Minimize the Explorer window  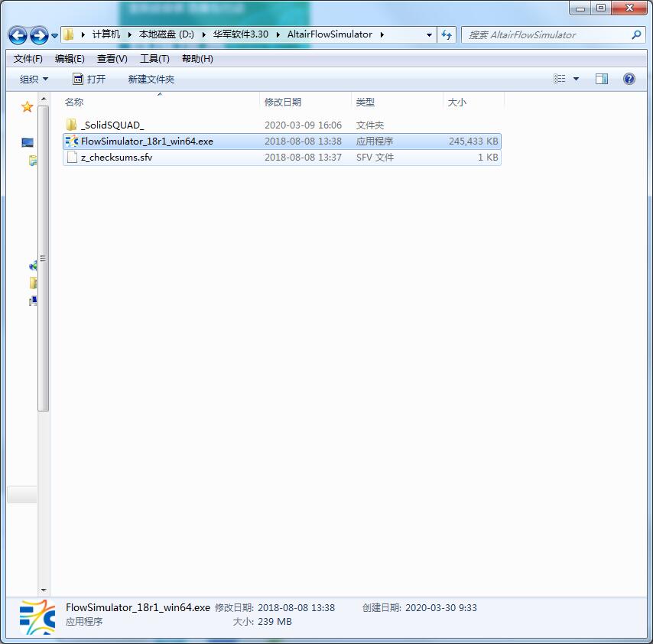click(x=580, y=8)
